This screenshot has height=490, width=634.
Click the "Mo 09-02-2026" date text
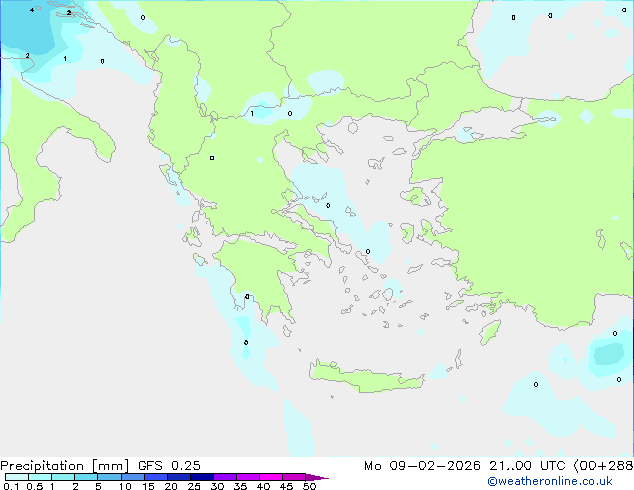coord(423,466)
